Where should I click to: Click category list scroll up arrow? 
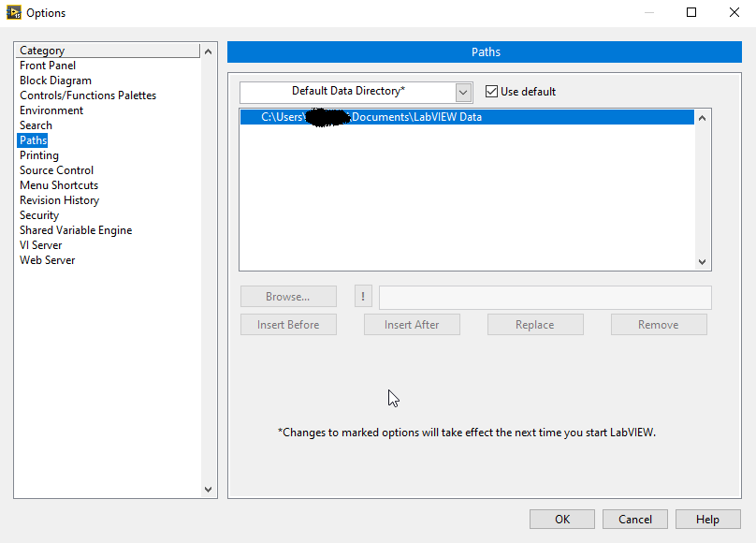209,51
